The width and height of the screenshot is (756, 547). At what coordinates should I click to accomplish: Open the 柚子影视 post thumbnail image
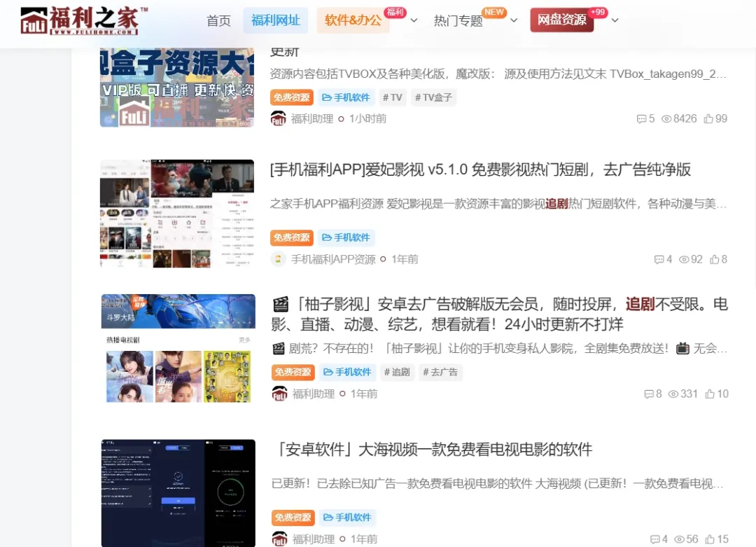click(178, 349)
